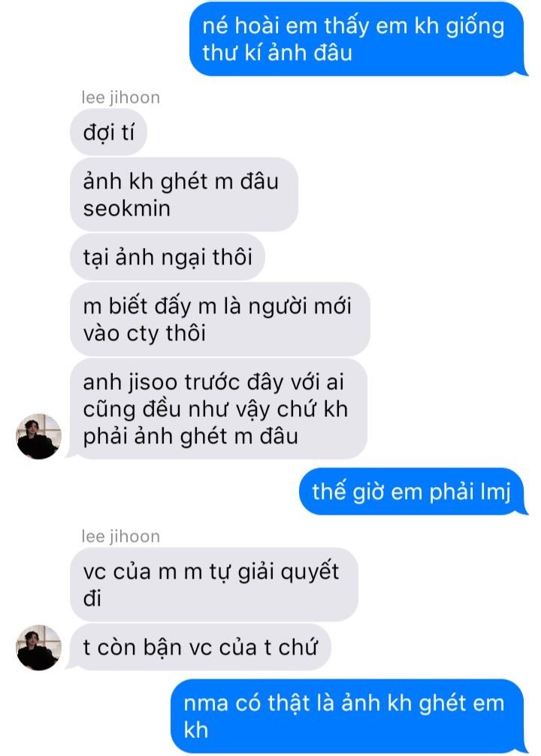This screenshot has width=541, height=756.
Task: Tap 'cũng đều như vậy chứ kh' text line
Action: [x=216, y=410]
